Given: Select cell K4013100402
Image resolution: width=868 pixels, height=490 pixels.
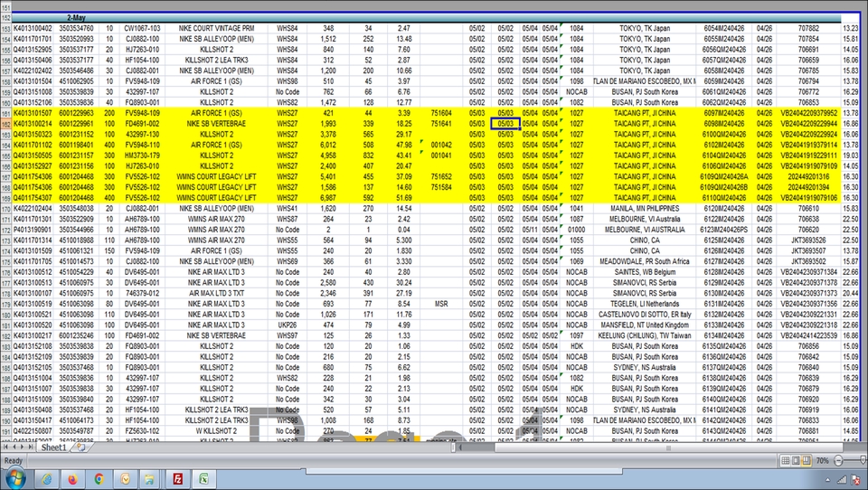Looking at the screenshot, I should pos(33,28).
